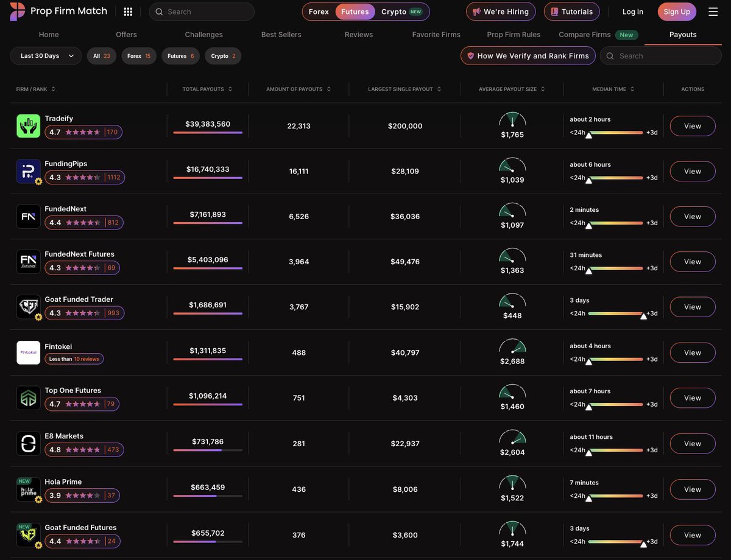Filter firms by Crypto 2
The height and width of the screenshot is (560, 731).
coord(223,56)
